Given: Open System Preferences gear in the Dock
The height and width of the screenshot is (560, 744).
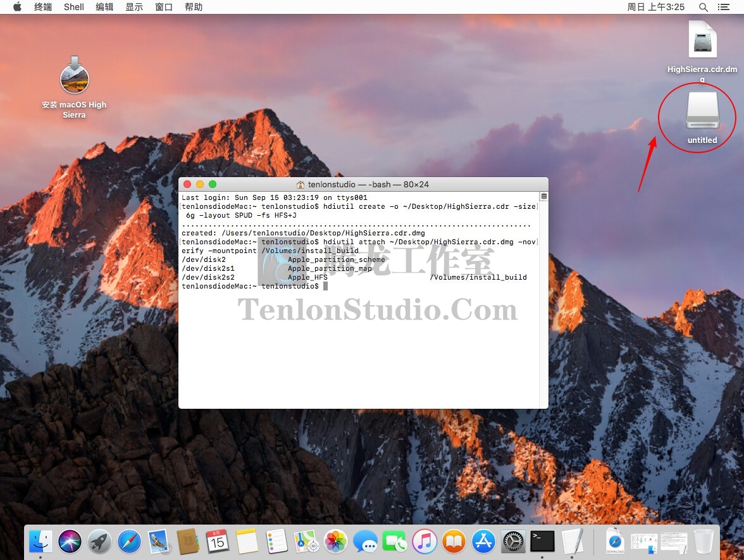Looking at the screenshot, I should (513, 542).
